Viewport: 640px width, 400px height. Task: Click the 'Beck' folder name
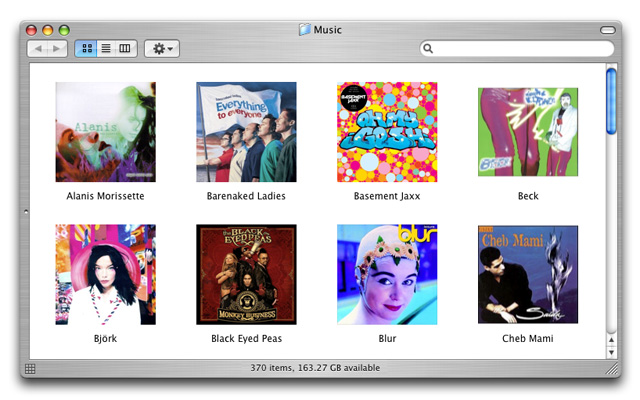click(528, 196)
